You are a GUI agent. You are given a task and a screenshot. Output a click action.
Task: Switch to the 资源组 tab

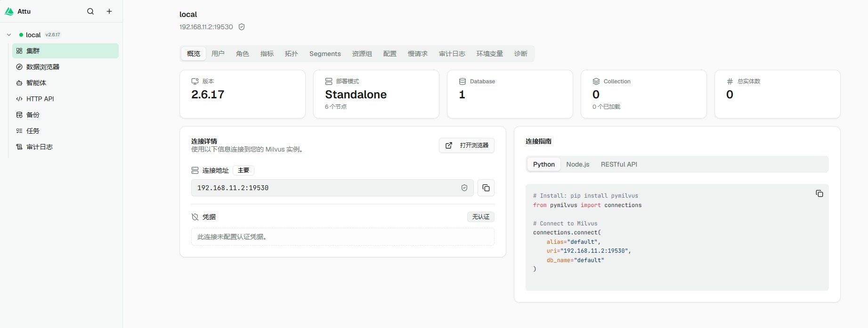pos(362,54)
